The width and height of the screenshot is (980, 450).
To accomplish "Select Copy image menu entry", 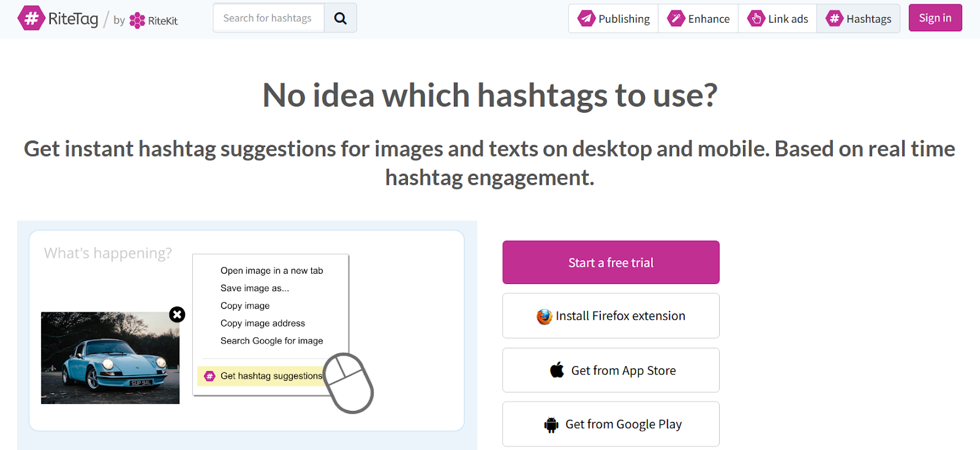I will coord(245,306).
